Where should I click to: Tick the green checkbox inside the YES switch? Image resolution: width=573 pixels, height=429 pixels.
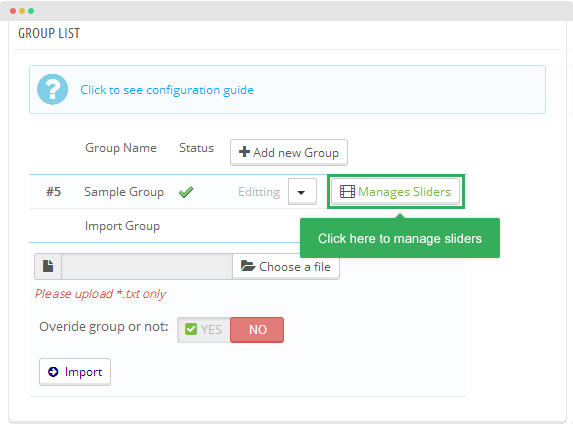[191, 329]
